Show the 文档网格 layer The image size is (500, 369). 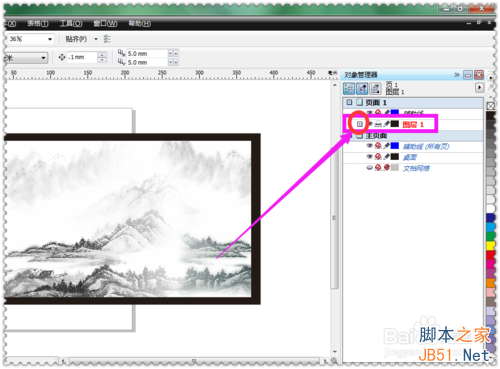pyautogui.click(x=369, y=168)
